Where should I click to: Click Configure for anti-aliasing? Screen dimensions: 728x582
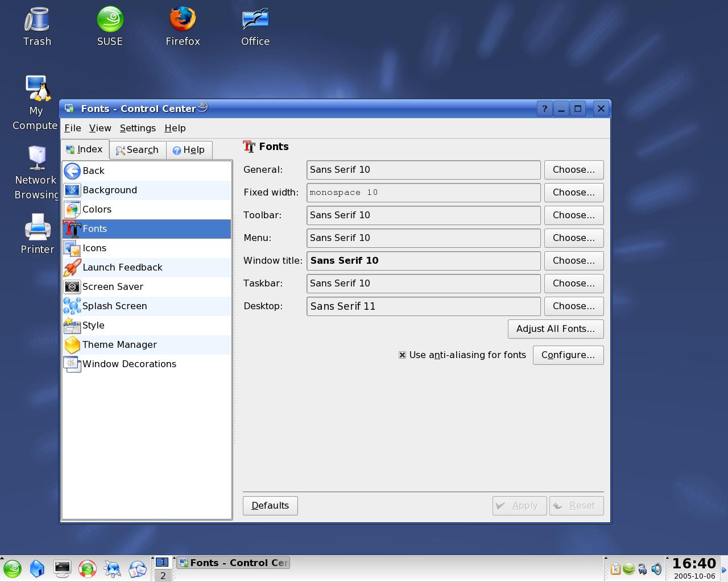tap(568, 355)
